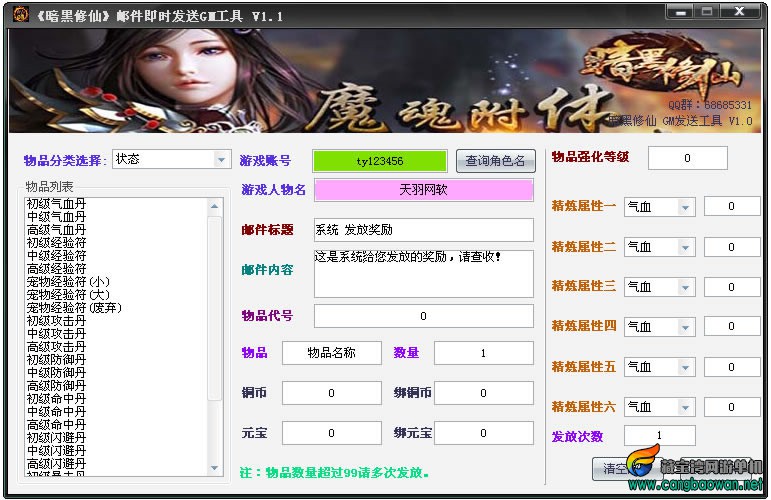Viewport: 771px width, 500px height.
Task: Click the 元宝 input field
Action: tap(331, 433)
